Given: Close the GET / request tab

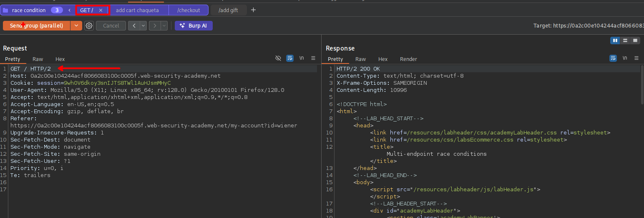Looking at the screenshot, I should 101,10.
